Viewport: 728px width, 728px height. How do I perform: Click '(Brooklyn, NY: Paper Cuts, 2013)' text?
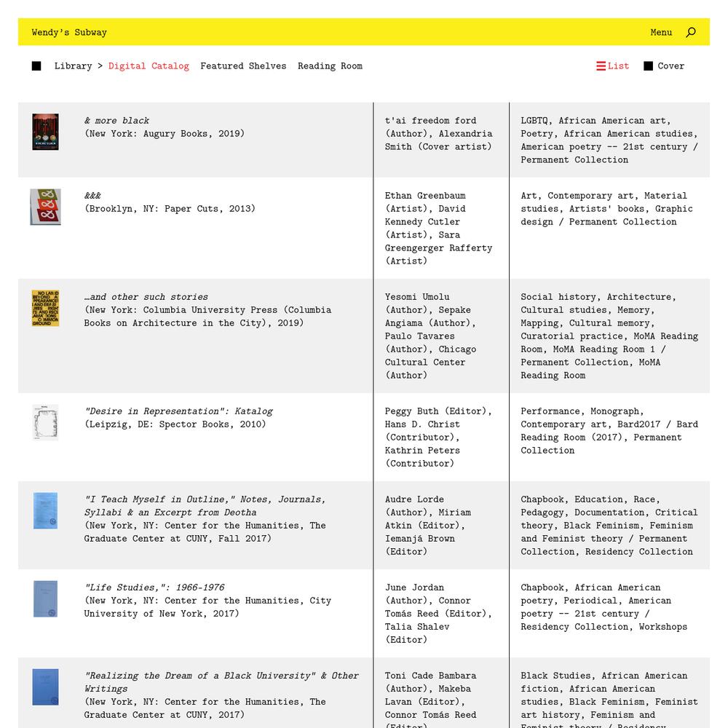pyautogui.click(x=170, y=209)
